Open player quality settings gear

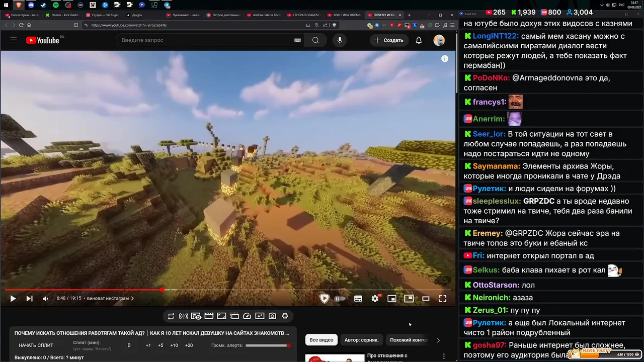click(375, 299)
